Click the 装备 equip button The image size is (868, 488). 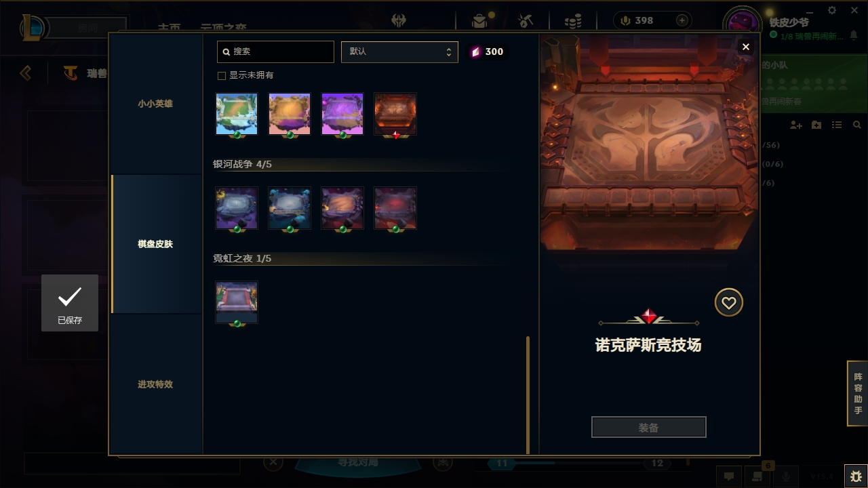tap(649, 428)
